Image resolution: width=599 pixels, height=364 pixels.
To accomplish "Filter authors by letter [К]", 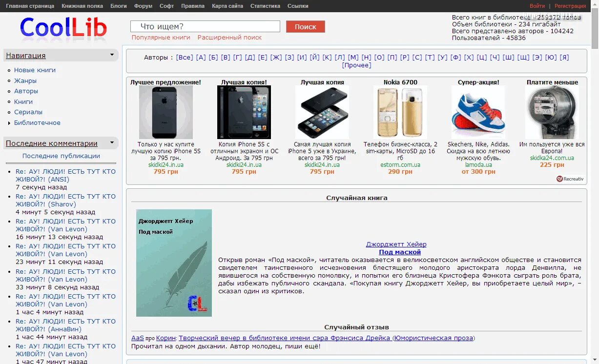I will [327, 58].
